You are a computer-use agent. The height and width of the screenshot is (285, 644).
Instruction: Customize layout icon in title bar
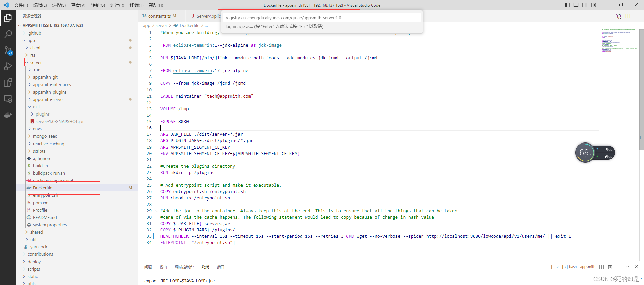tap(594, 5)
